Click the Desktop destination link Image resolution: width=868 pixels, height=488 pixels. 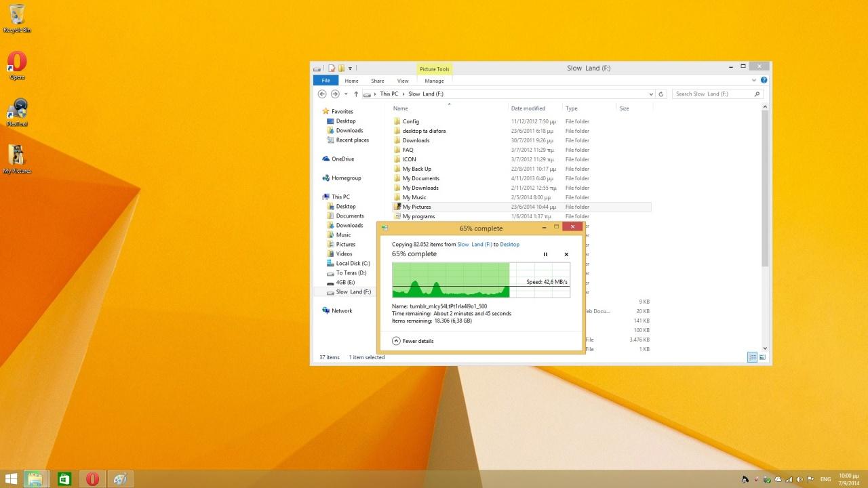(x=509, y=244)
